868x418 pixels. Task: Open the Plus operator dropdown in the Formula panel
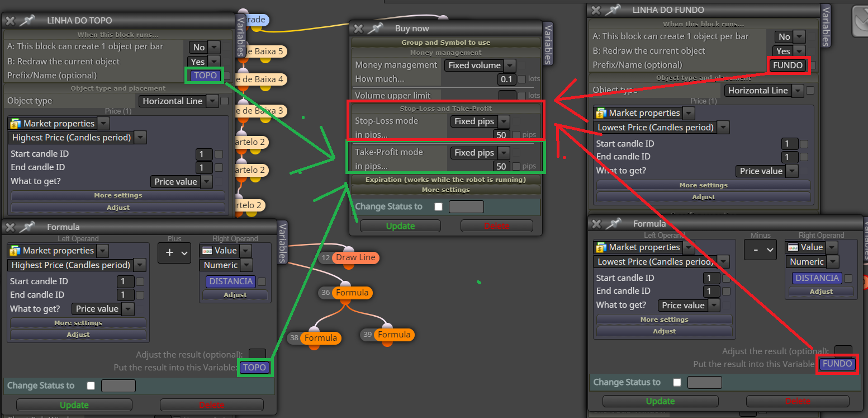point(174,252)
